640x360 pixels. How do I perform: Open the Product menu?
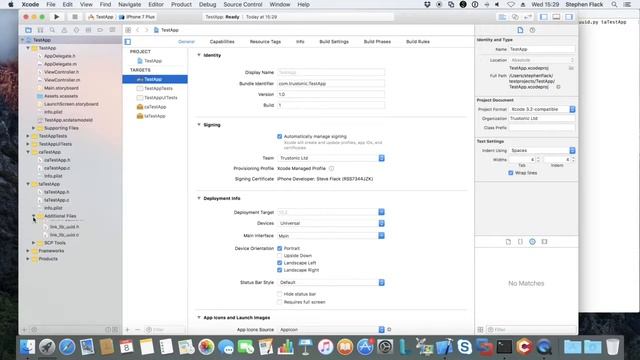(181, 4)
